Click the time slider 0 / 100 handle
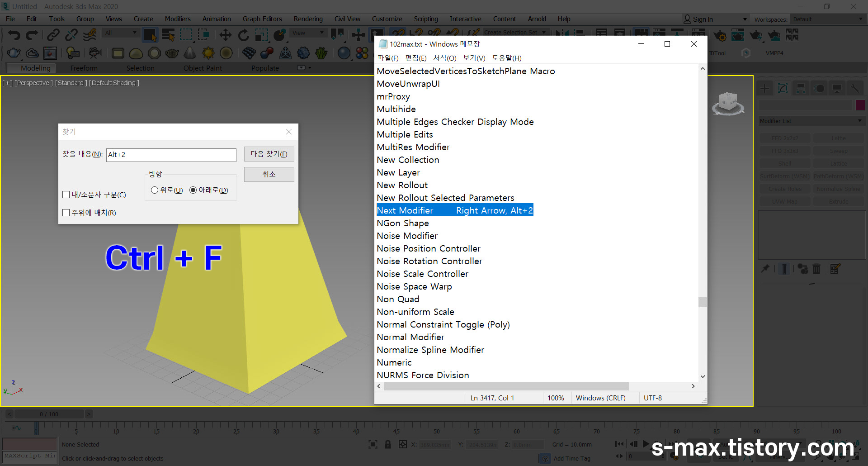 click(x=49, y=414)
